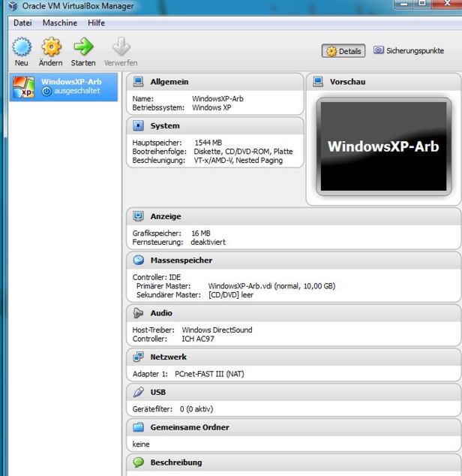This screenshot has width=462, height=476.
Task: Click the System section chip icon
Action: point(138,125)
